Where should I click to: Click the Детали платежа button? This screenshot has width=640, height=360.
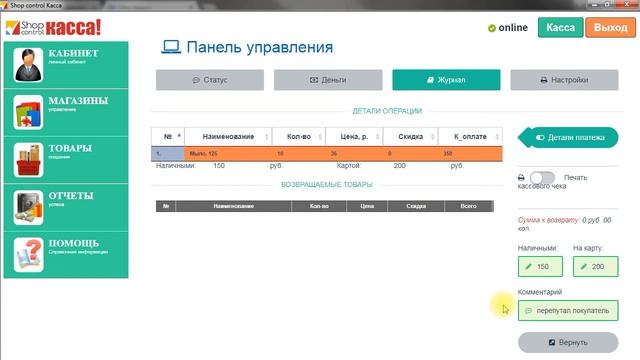pos(568,138)
